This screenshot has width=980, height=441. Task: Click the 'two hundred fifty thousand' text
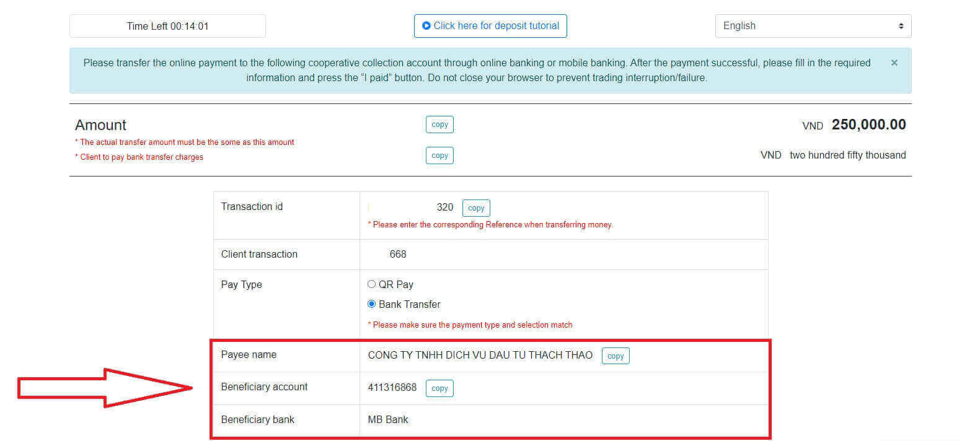tap(847, 155)
